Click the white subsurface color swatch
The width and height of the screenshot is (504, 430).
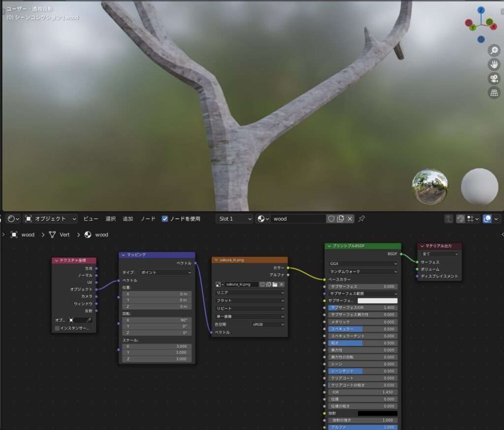[x=377, y=300]
